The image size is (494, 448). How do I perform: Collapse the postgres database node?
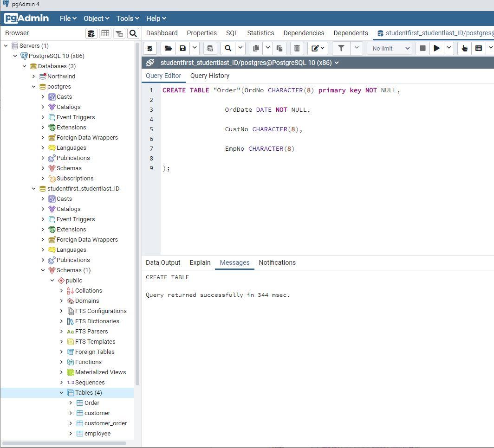click(x=33, y=86)
